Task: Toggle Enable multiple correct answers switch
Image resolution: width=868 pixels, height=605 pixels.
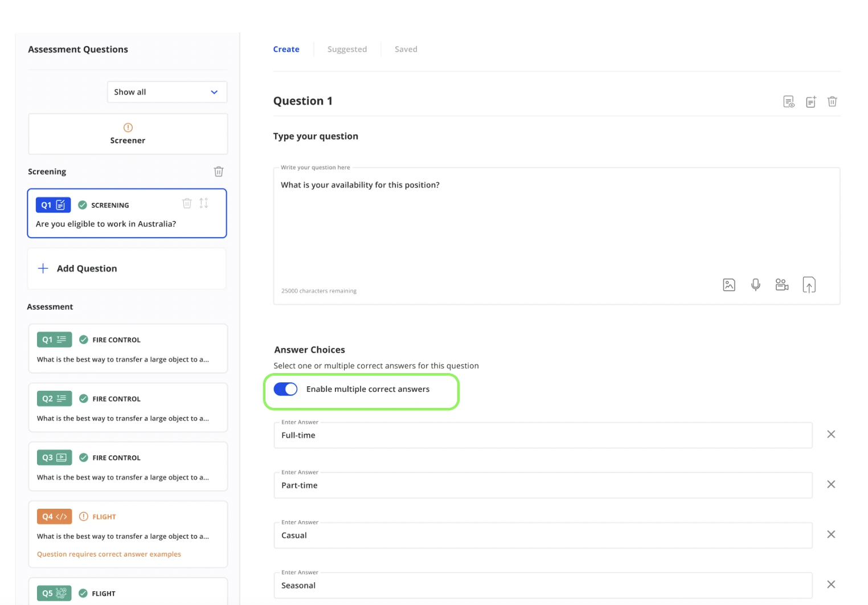Action: coord(285,389)
